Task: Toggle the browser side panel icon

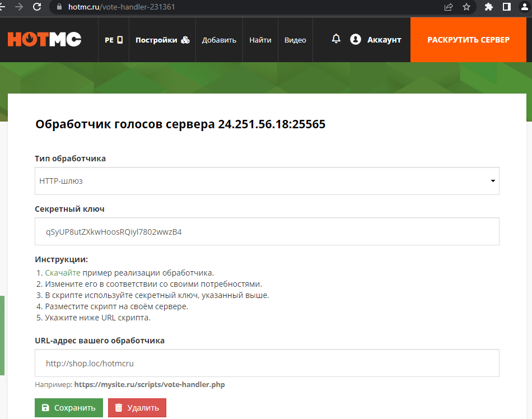Action: tap(506, 7)
